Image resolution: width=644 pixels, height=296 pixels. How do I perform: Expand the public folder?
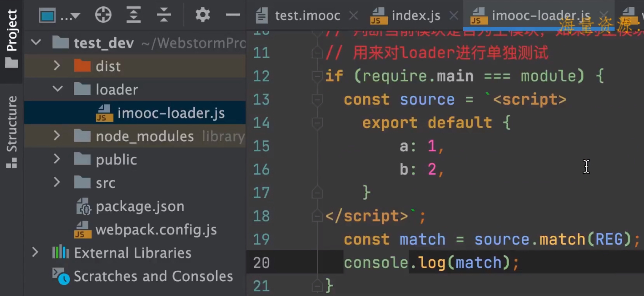[x=57, y=159]
